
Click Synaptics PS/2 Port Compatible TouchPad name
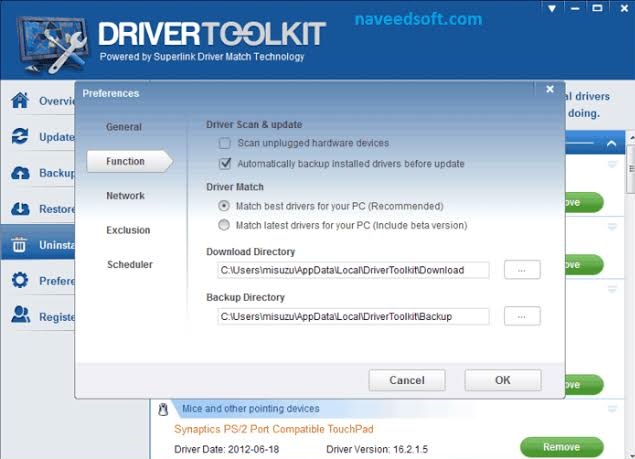pyautogui.click(x=274, y=429)
